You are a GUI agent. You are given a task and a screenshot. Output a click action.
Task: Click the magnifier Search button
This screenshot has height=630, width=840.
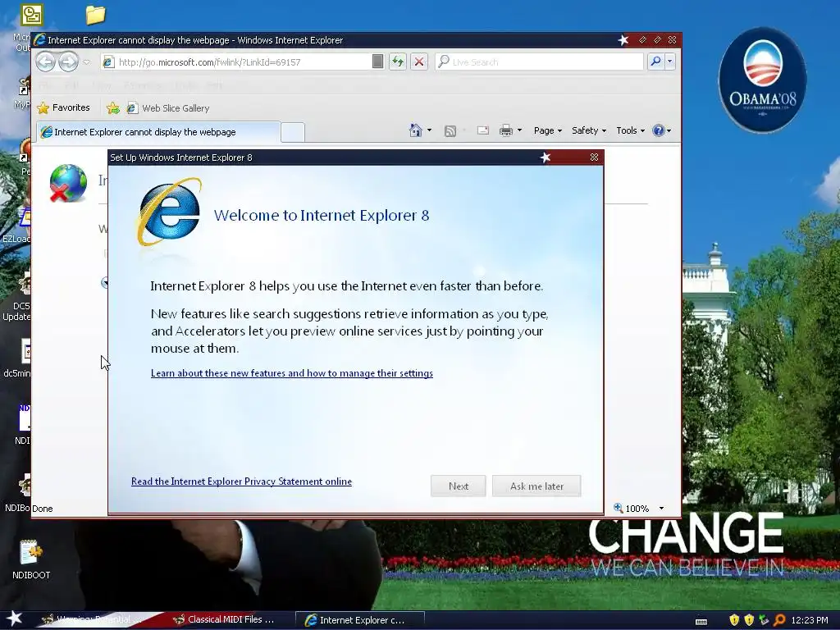[x=655, y=62]
